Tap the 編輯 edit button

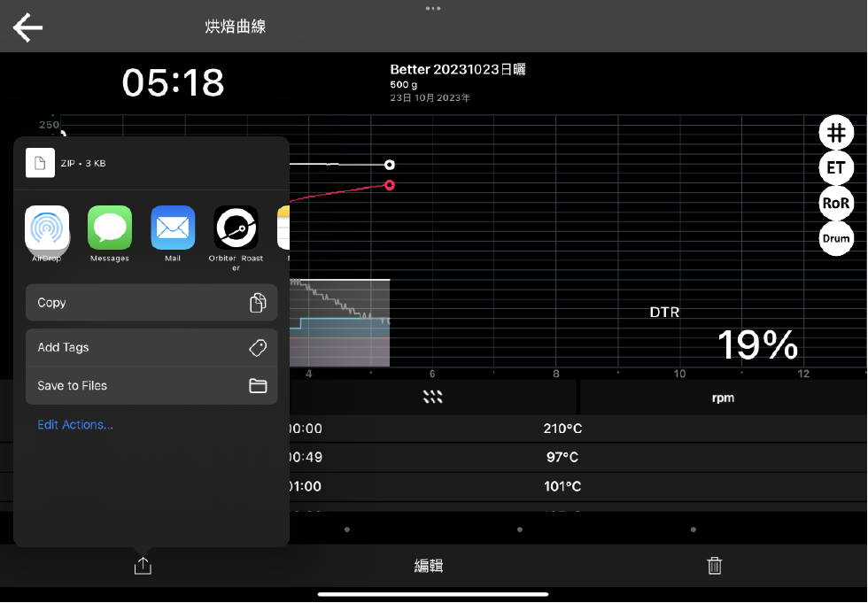point(429,565)
